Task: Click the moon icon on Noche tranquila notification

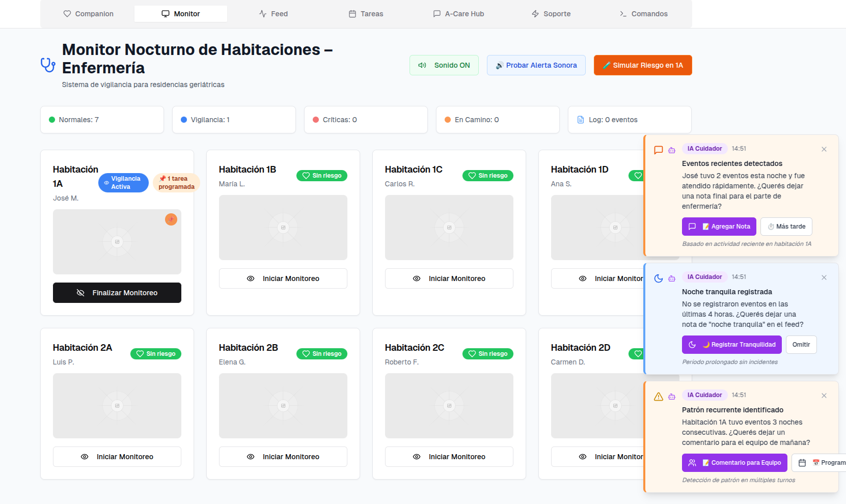Action: click(658, 278)
